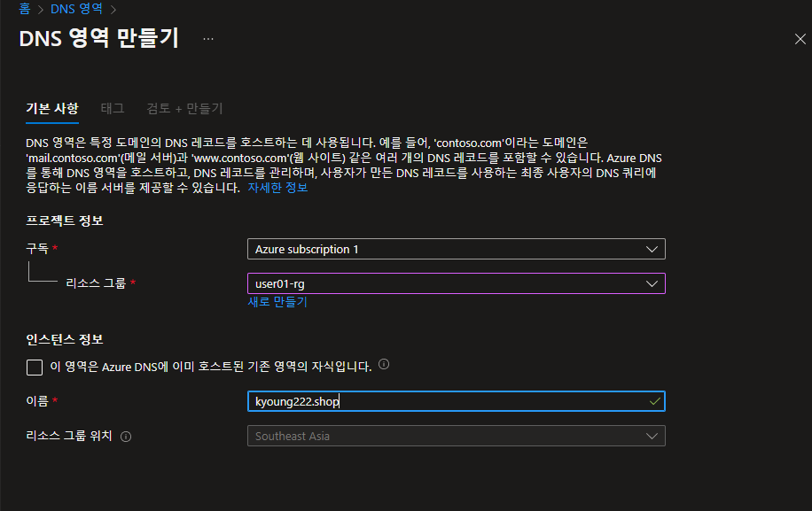This screenshot has width=812, height=511.
Task: Click the 인스턴스 정보 heading
Action: (65, 340)
